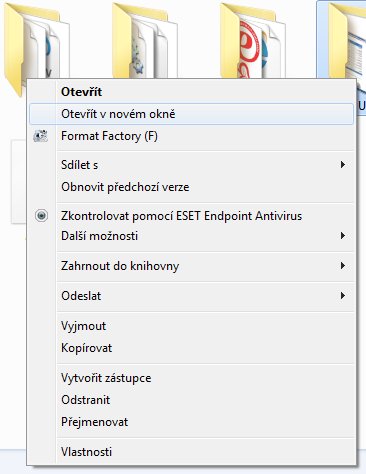Expand the Další možnosti submenu arrow
This screenshot has height=474, width=366.
342,236
